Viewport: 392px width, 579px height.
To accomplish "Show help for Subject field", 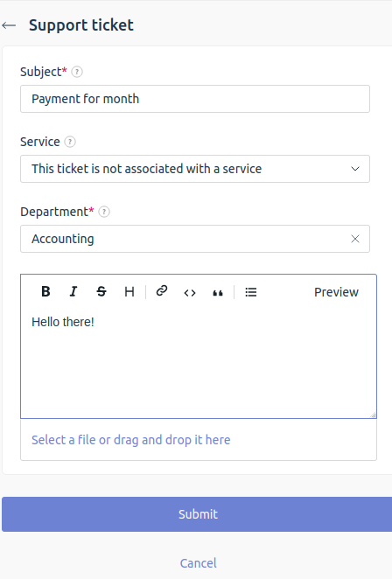I will pos(77,72).
